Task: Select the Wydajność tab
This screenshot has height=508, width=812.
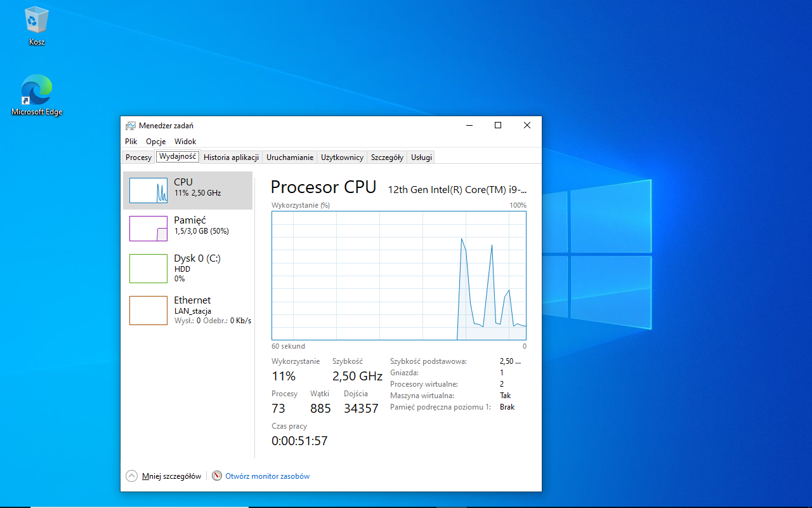Action: click(x=178, y=156)
